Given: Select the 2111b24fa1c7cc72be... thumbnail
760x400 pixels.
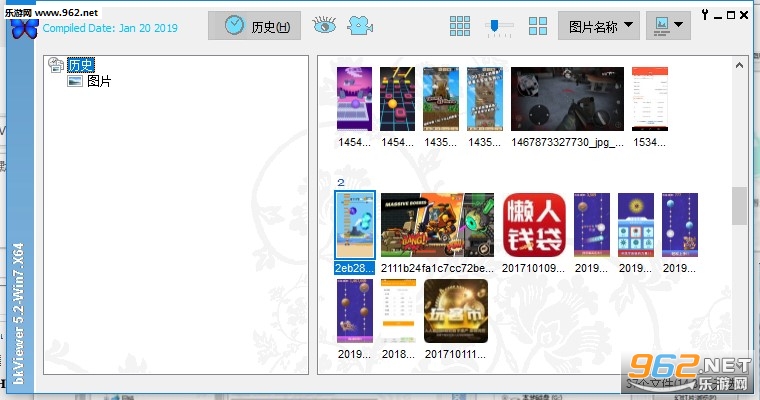Looking at the screenshot, I should click(x=437, y=224).
